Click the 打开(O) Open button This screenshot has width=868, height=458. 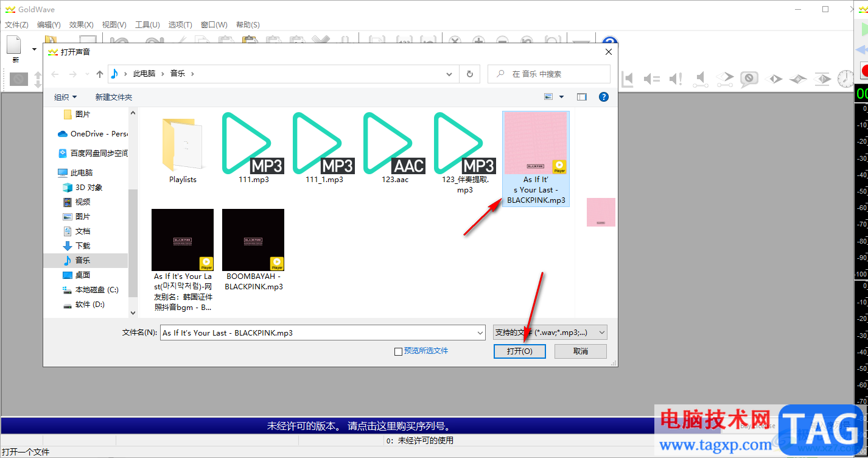(519, 351)
